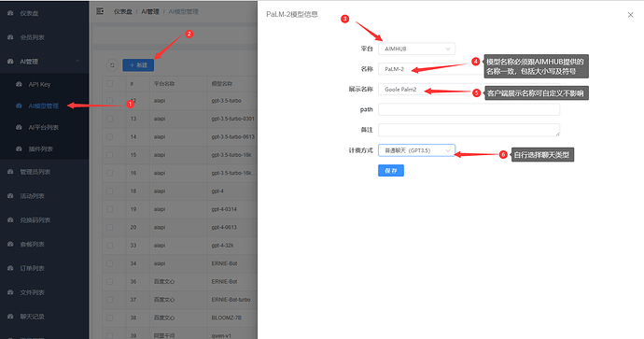Check the row 18 gpt-4 checkbox
Viewport: 644px width, 339px height.
click(109, 191)
